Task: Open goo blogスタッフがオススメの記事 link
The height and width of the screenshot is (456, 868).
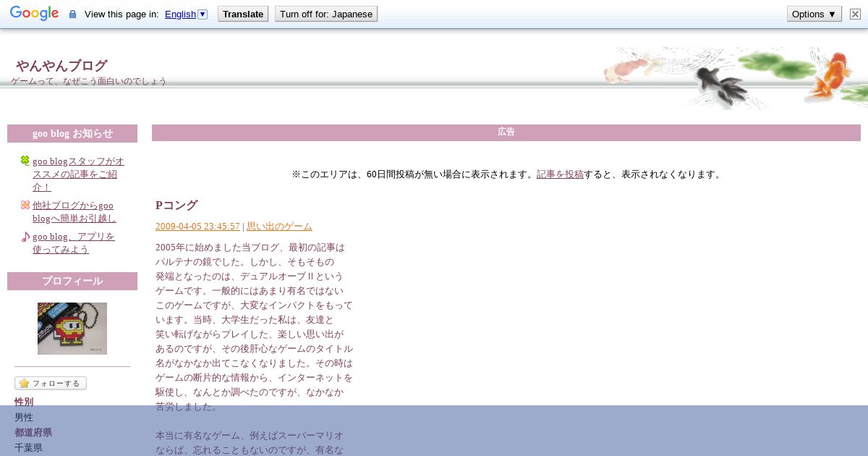Action: click(78, 174)
